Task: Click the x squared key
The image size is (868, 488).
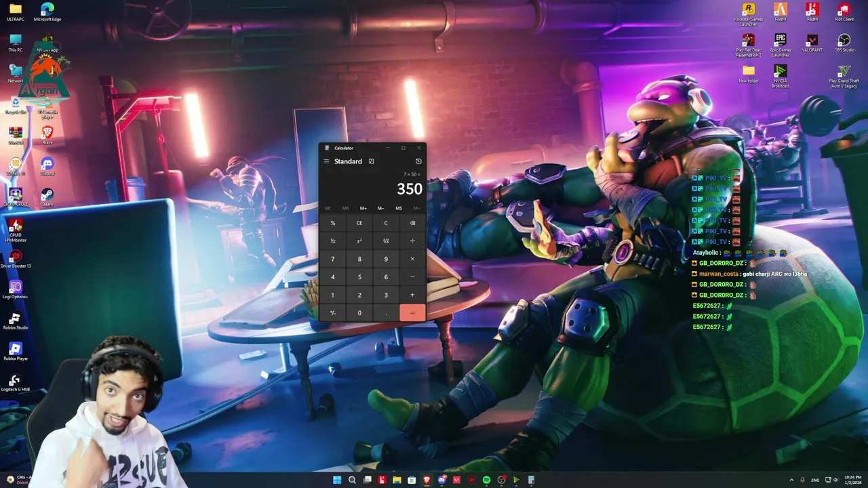Action: click(359, 241)
